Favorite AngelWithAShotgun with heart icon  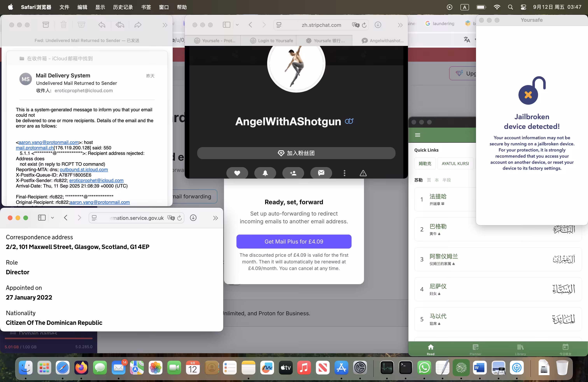(237, 173)
